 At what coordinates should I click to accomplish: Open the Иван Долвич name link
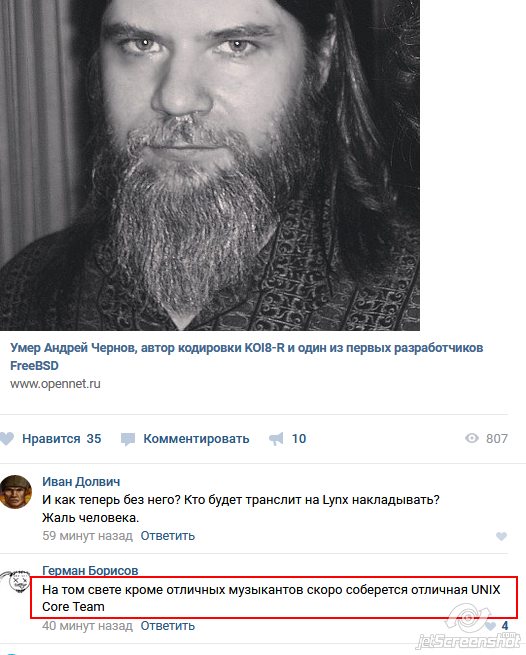[81, 482]
